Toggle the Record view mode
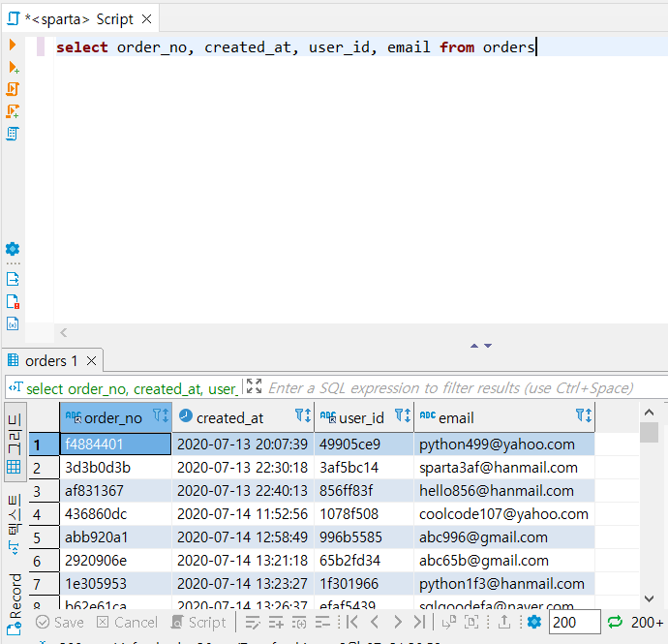This screenshot has height=644, width=668. pos(15,604)
